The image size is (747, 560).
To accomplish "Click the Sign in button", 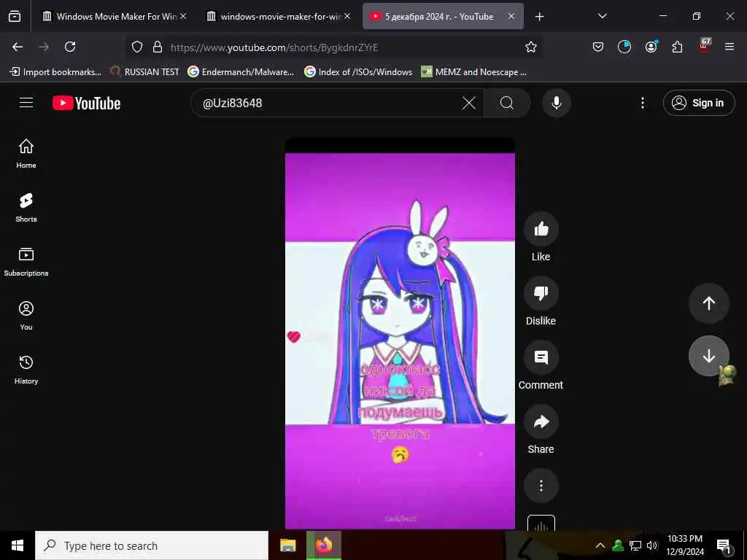I will point(699,103).
